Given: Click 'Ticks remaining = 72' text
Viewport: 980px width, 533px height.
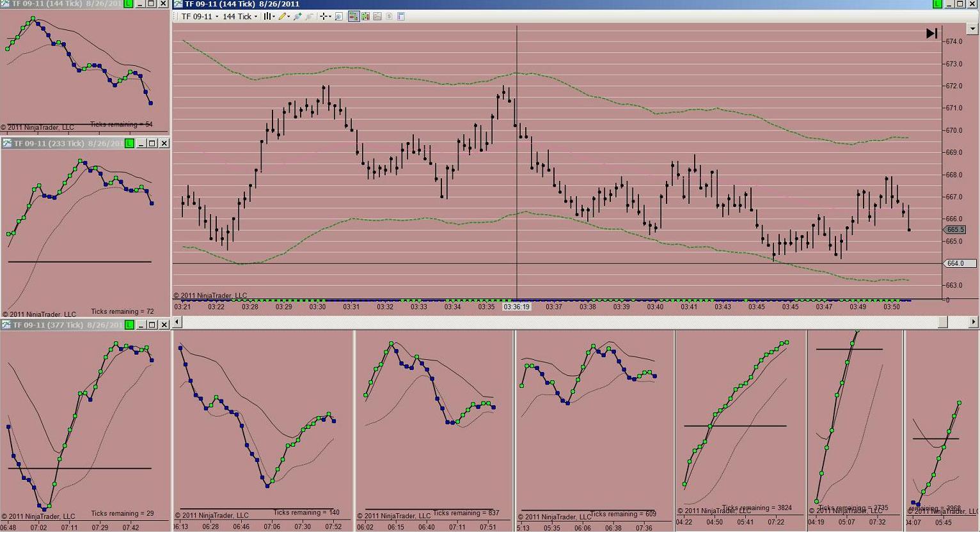Looking at the screenshot, I should click(122, 312).
